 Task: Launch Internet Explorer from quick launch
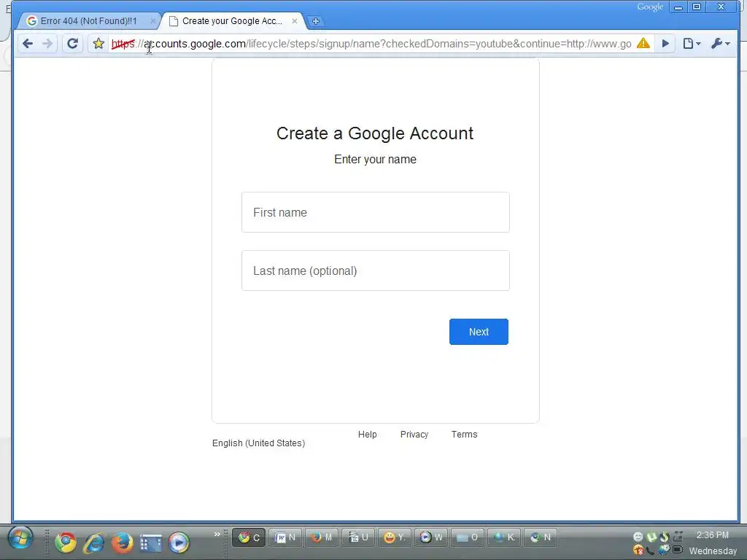94,542
